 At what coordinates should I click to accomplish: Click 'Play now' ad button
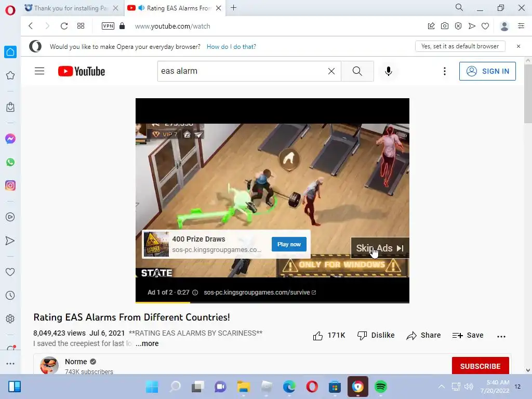[x=289, y=244]
